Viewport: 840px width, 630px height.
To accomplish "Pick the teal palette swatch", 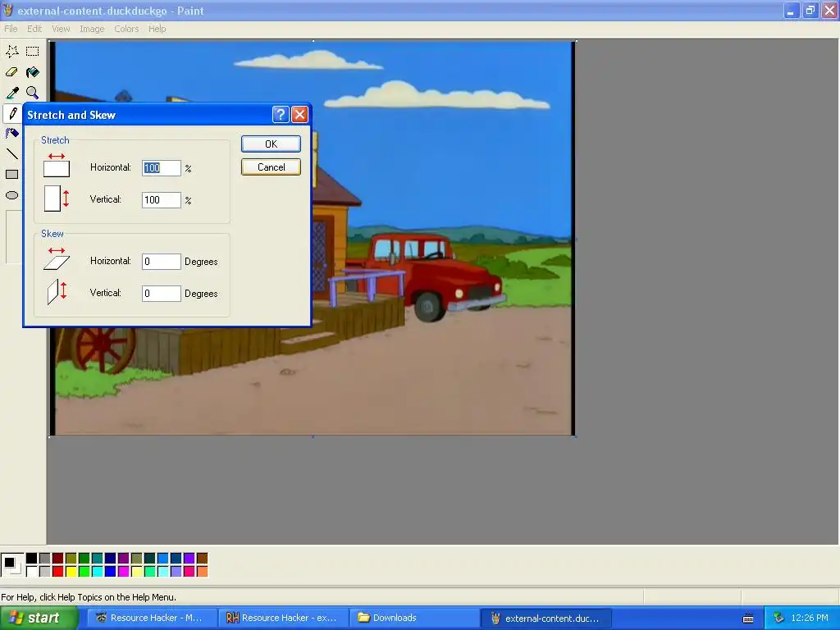I will click(x=97, y=558).
